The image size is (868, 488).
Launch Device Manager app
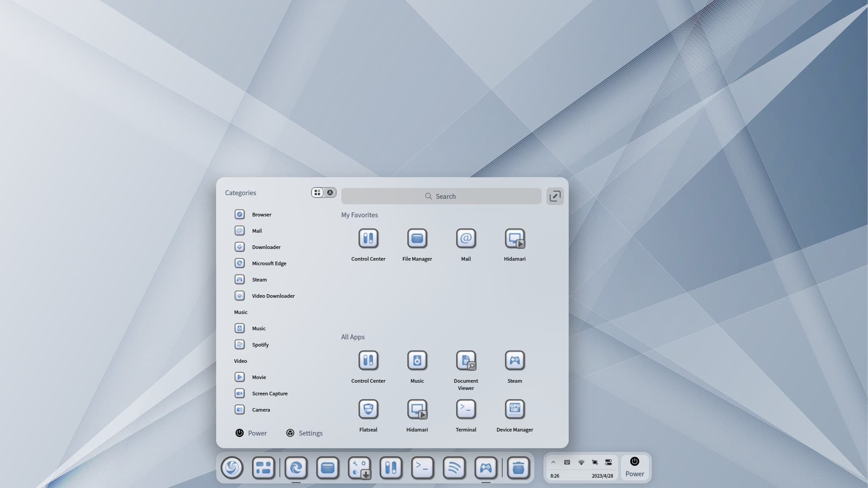tap(514, 409)
